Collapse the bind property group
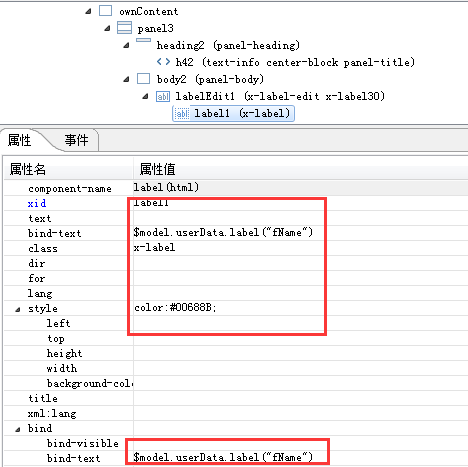 (18, 429)
